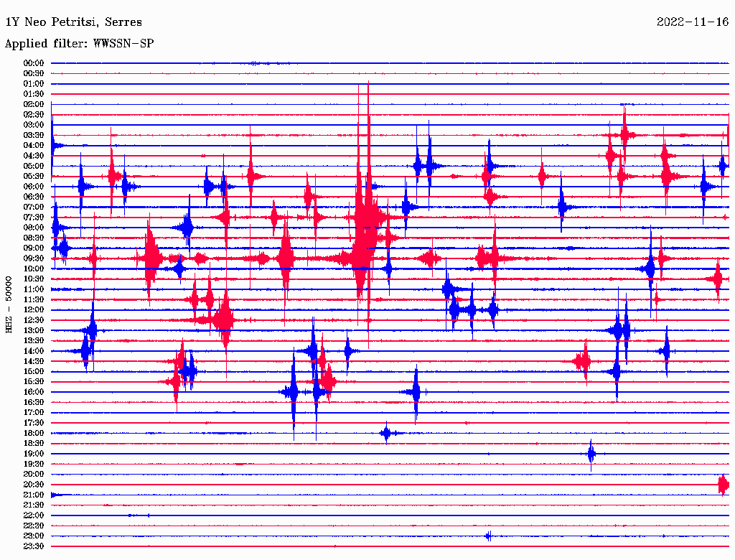The height and width of the screenshot is (560, 735).
Task: Select the 23:00 time label
Action: tap(33, 536)
